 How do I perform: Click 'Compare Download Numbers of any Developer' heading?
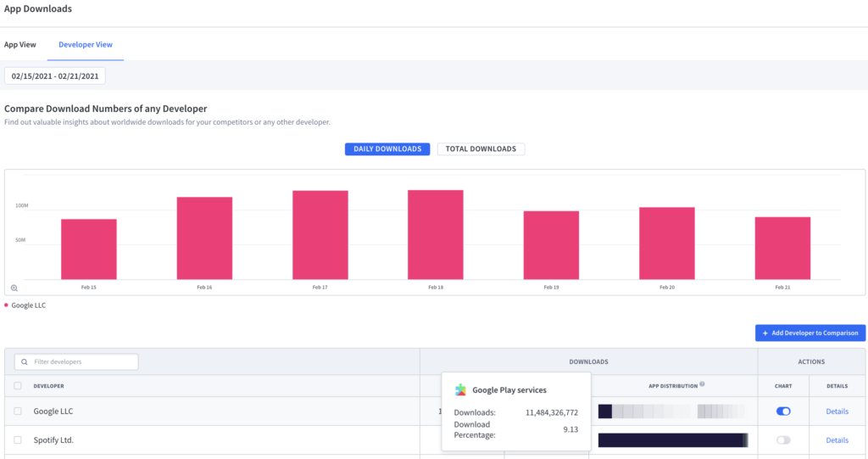tap(106, 109)
